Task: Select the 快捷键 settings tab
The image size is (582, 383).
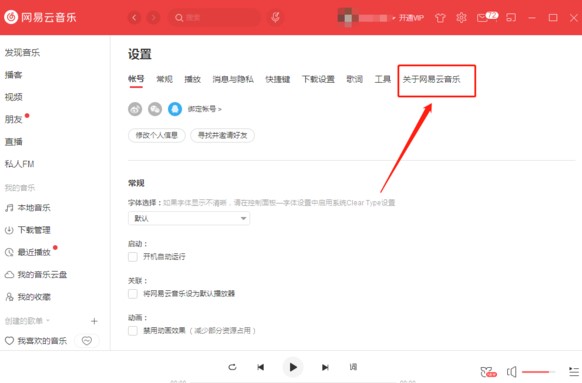Action: 278,79
